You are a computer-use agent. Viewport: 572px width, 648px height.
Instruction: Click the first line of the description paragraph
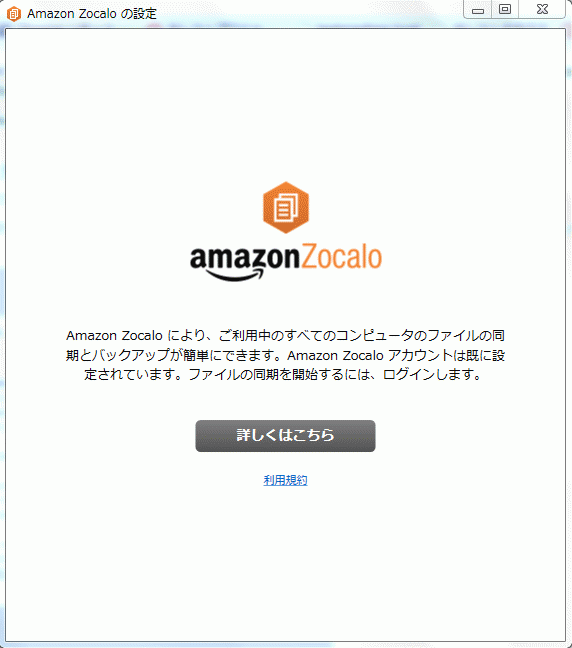(x=285, y=335)
